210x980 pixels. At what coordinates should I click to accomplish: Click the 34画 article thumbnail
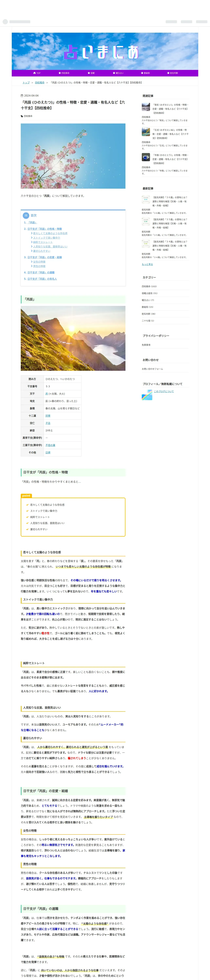click(x=146, y=244)
